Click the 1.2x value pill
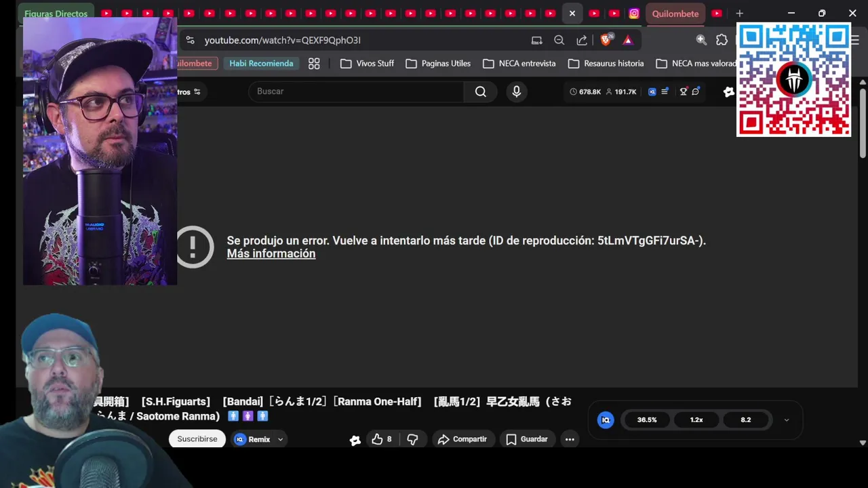This screenshot has height=488, width=868. 696,420
